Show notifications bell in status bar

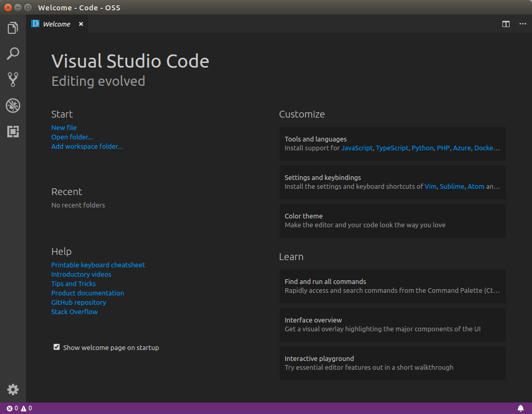[521, 408]
